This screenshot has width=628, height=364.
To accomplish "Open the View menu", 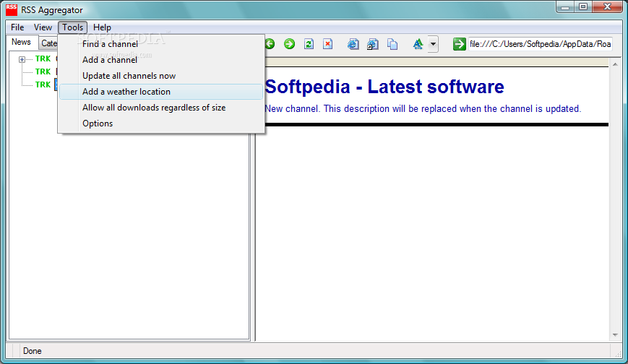I will (x=43, y=27).
